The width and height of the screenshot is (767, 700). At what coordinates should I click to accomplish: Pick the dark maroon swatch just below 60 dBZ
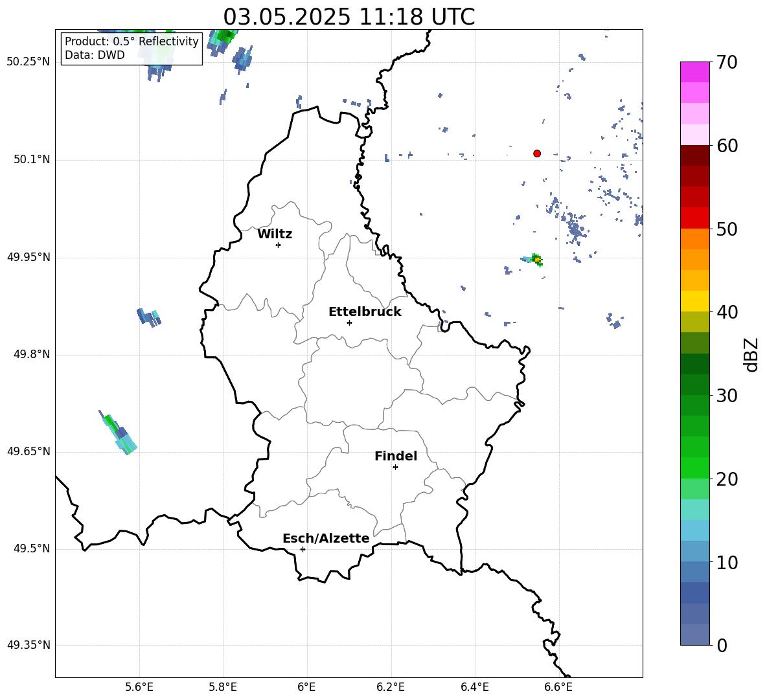[694, 156]
